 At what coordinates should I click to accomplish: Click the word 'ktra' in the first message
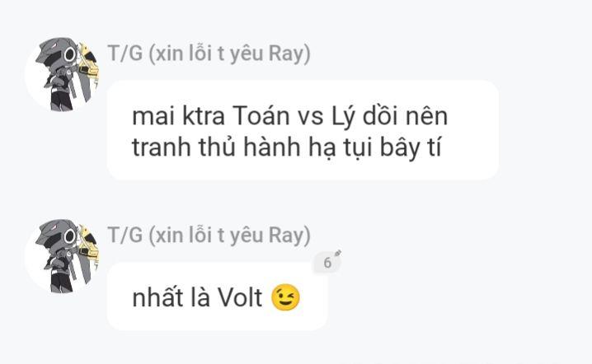click(204, 116)
